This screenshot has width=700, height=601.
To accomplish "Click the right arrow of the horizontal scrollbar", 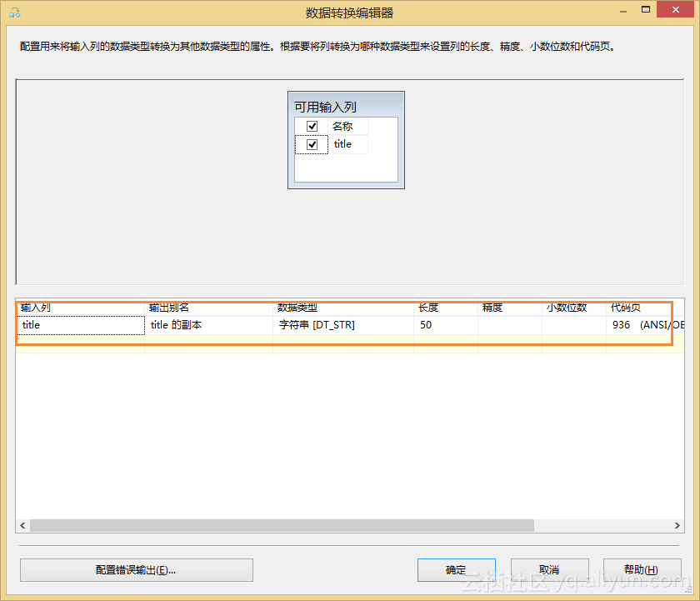I will click(677, 525).
